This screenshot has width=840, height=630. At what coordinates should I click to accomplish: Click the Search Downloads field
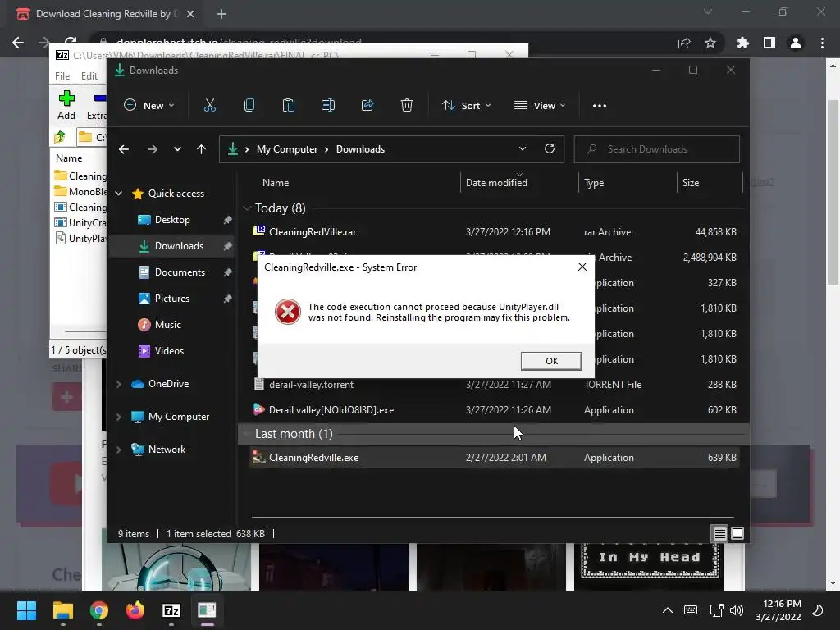click(x=657, y=149)
